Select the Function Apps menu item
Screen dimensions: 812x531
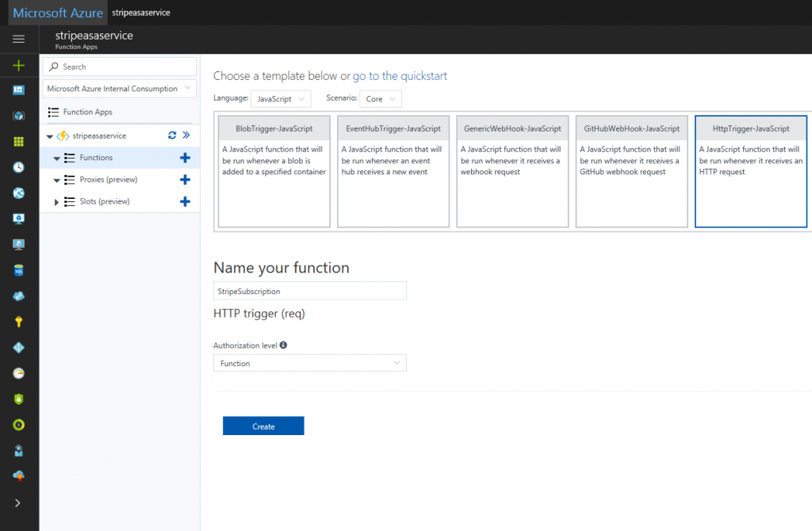[x=87, y=112]
